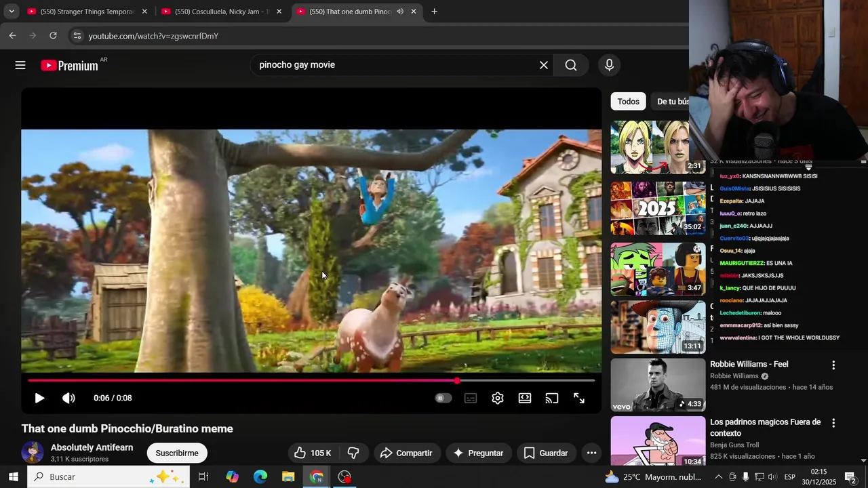This screenshot has height=488, width=868.
Task: Open options menu for Robbie Williams - Feel
Action: pyautogui.click(x=833, y=365)
